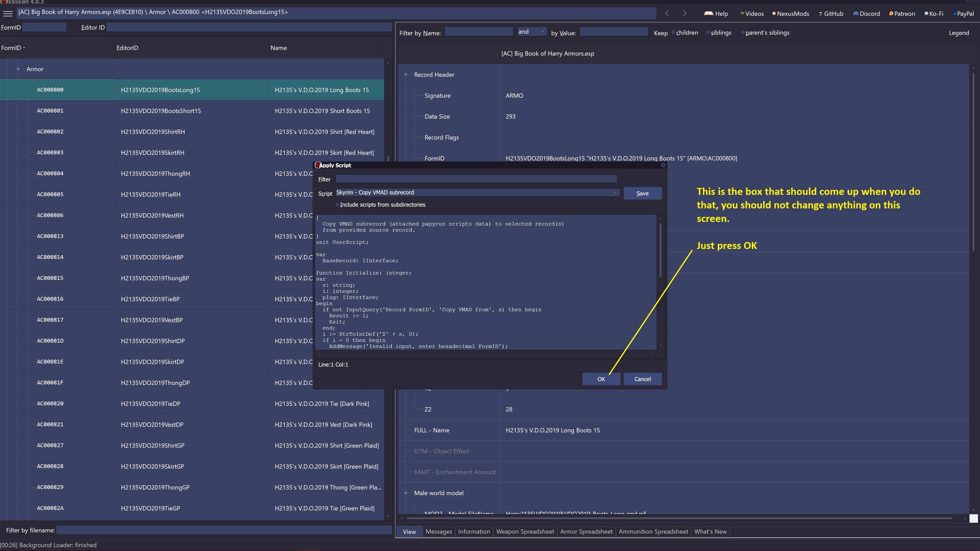Switch to the Messages tab
This screenshot has height=551, width=980.
(439, 532)
